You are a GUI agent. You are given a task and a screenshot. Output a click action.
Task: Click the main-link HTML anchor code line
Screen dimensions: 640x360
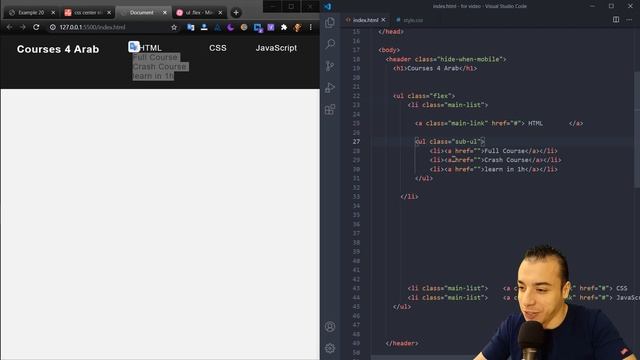[x=499, y=123]
